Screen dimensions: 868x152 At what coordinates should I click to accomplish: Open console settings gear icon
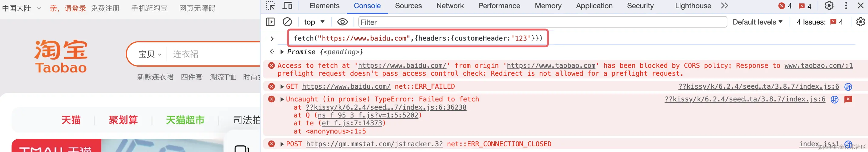click(861, 22)
